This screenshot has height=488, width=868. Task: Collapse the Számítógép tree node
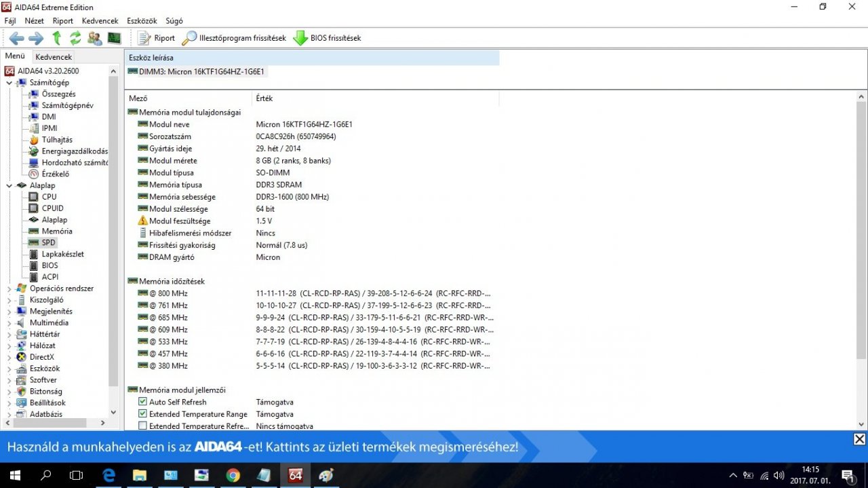click(9, 82)
